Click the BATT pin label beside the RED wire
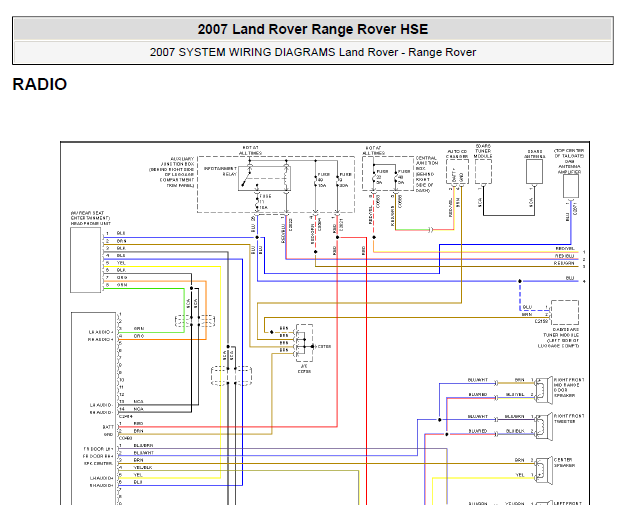 tap(108, 427)
